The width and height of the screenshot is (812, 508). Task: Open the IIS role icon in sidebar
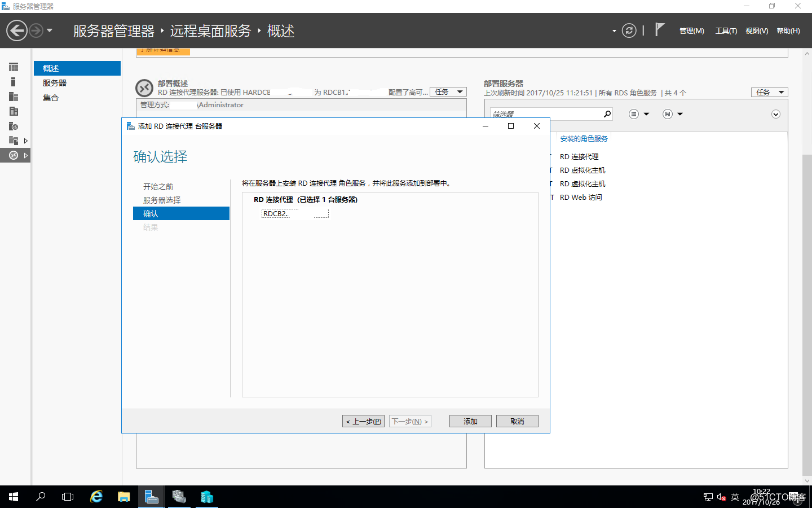point(14,126)
